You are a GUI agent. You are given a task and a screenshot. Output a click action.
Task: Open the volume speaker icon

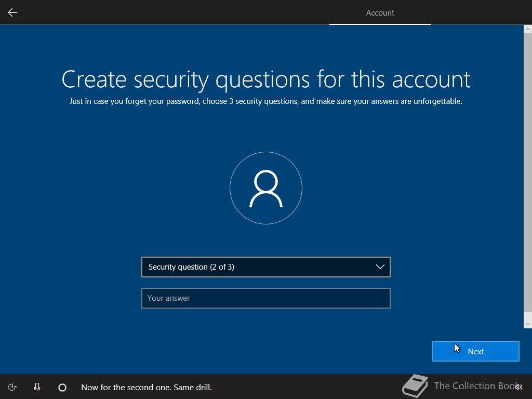518,387
